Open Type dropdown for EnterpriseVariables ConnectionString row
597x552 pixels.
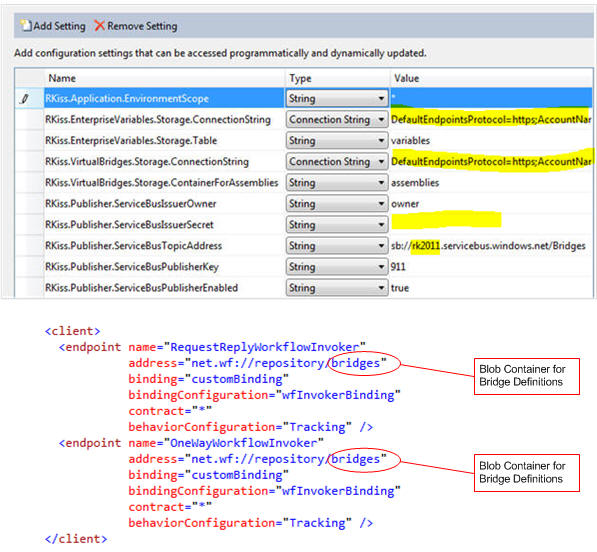coord(337,120)
